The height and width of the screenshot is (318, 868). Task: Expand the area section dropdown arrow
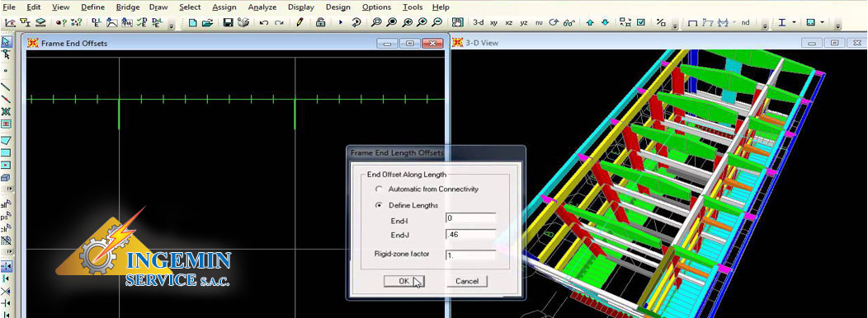click(x=822, y=23)
